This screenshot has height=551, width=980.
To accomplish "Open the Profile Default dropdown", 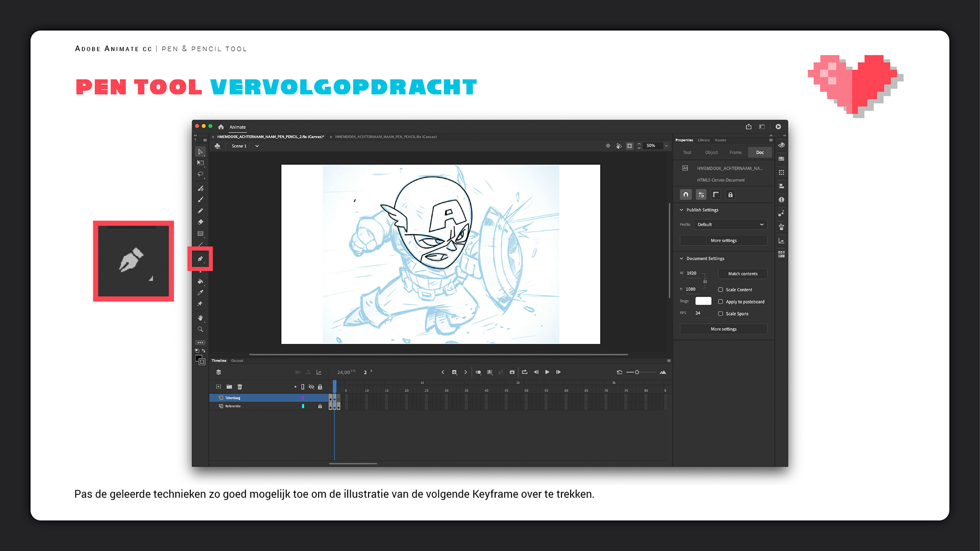I will (730, 224).
